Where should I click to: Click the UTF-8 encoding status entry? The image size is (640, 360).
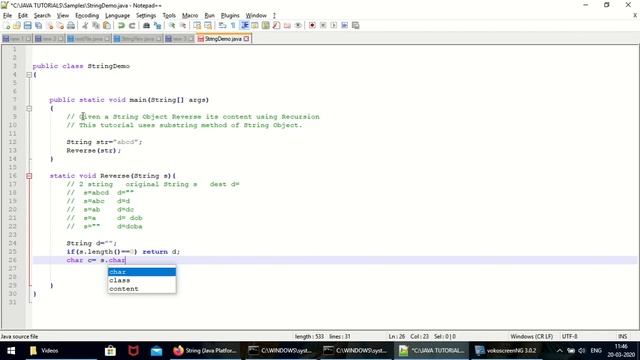coord(569,336)
